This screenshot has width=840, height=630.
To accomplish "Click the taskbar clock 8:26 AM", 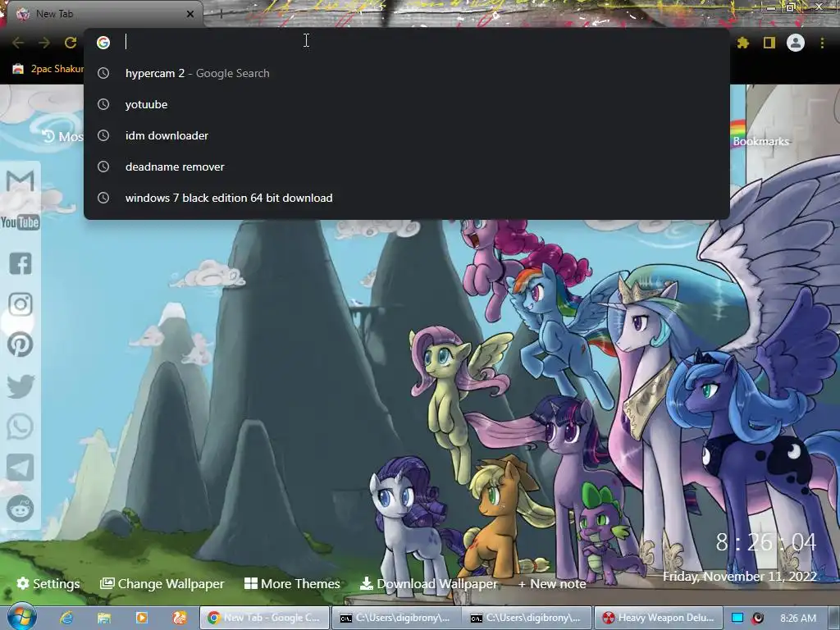I will (x=797, y=618).
